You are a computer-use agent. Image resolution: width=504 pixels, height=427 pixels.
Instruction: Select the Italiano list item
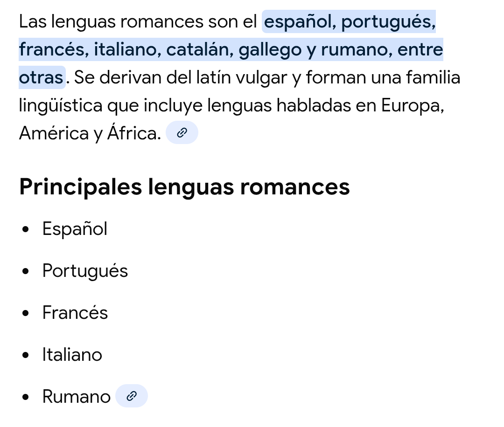coord(72,355)
